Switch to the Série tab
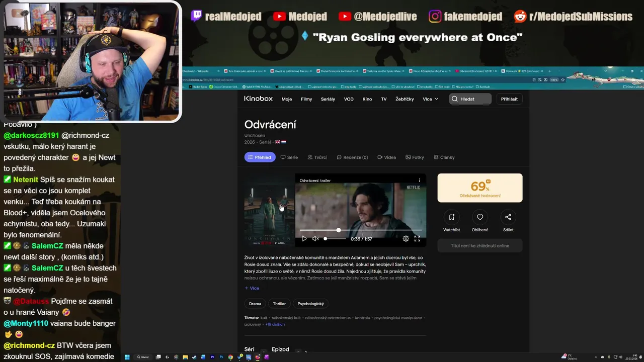The image size is (644, 362). tap(289, 157)
